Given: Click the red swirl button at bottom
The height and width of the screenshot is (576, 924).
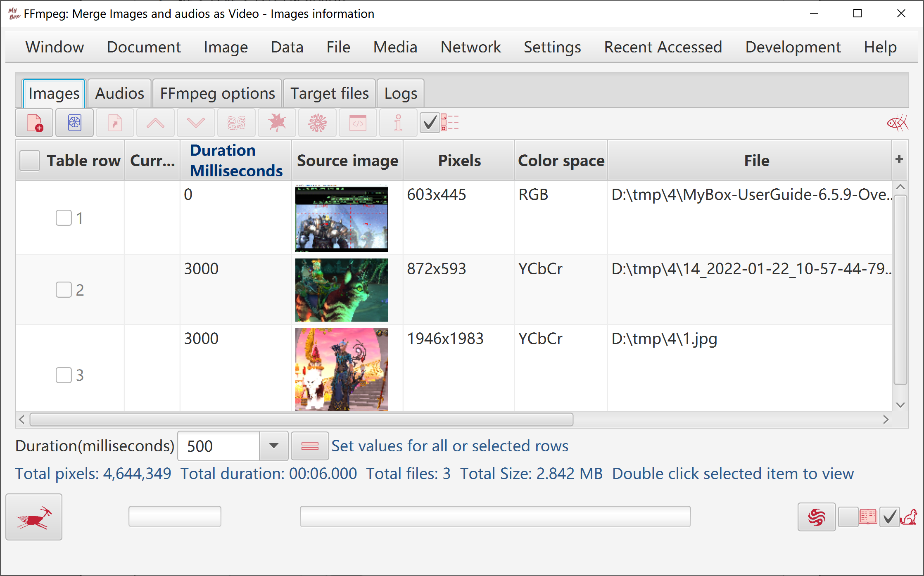Looking at the screenshot, I should click(x=817, y=517).
